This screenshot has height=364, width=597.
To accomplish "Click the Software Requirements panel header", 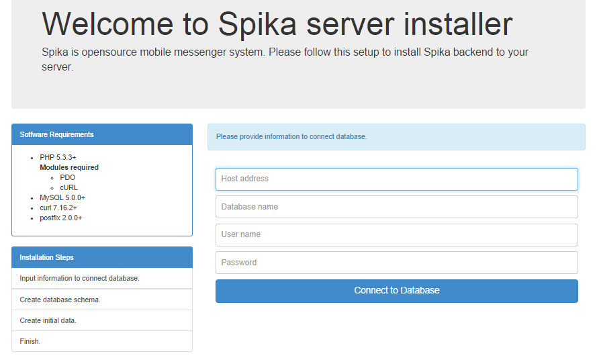I will point(102,134).
